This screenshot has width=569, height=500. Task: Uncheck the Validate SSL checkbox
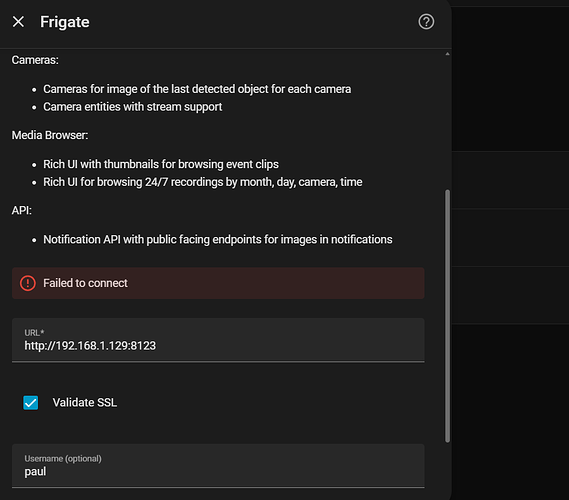tap(31, 402)
